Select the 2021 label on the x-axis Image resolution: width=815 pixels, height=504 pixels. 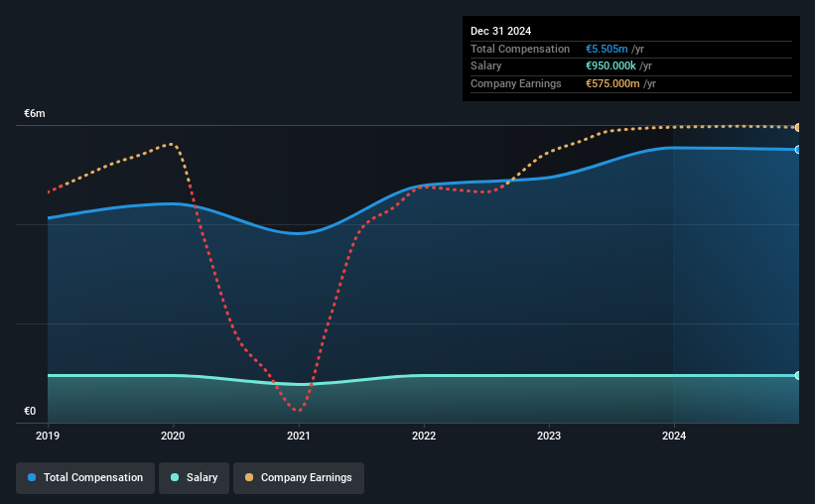click(x=299, y=436)
